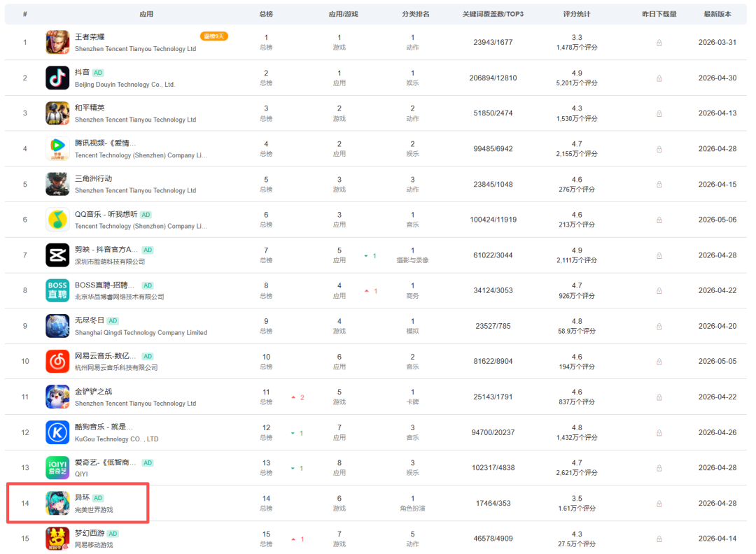Viewport: 756px width, 554px height.
Task: Click developer KuGou Technology CO., LTD
Action: (117, 439)
